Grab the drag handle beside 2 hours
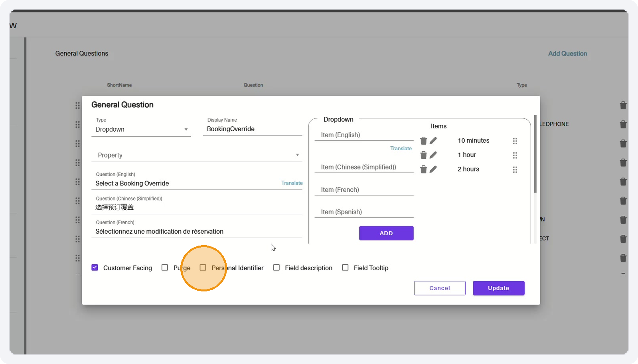 click(515, 170)
